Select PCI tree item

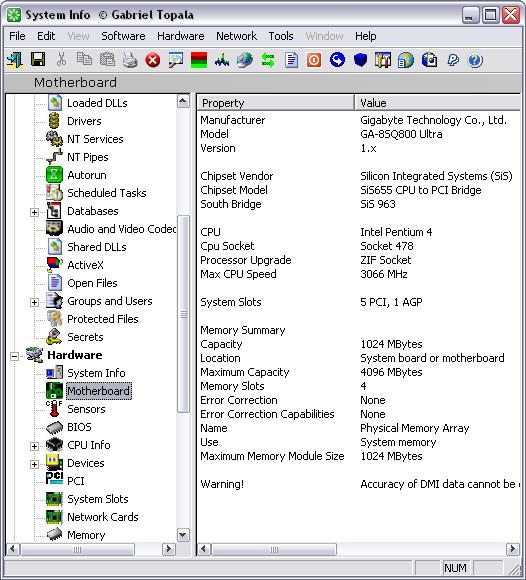click(x=75, y=481)
